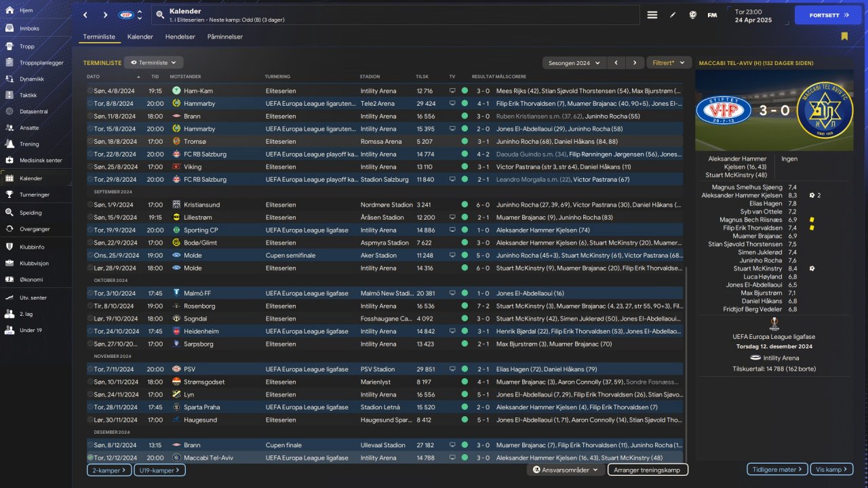Switch to the Kalender tab
The width and height of the screenshot is (868, 488).
[x=140, y=37]
